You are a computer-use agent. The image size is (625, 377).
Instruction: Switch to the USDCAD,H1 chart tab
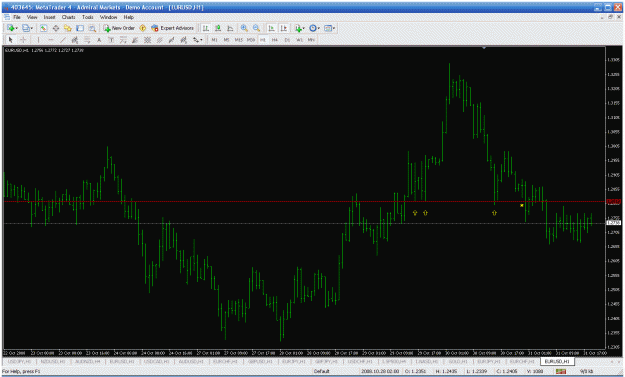pyautogui.click(x=156, y=361)
